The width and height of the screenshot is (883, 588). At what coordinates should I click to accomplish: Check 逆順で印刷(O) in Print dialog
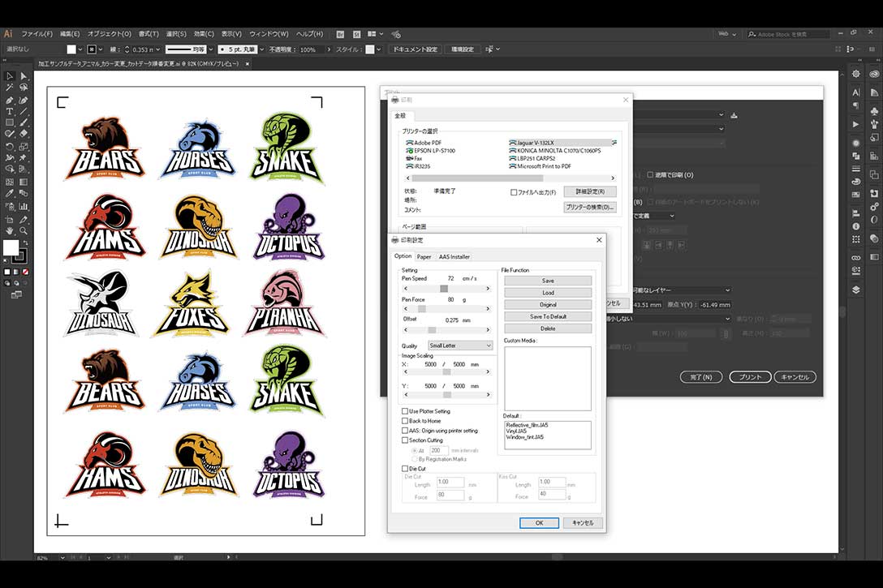pyautogui.click(x=650, y=175)
